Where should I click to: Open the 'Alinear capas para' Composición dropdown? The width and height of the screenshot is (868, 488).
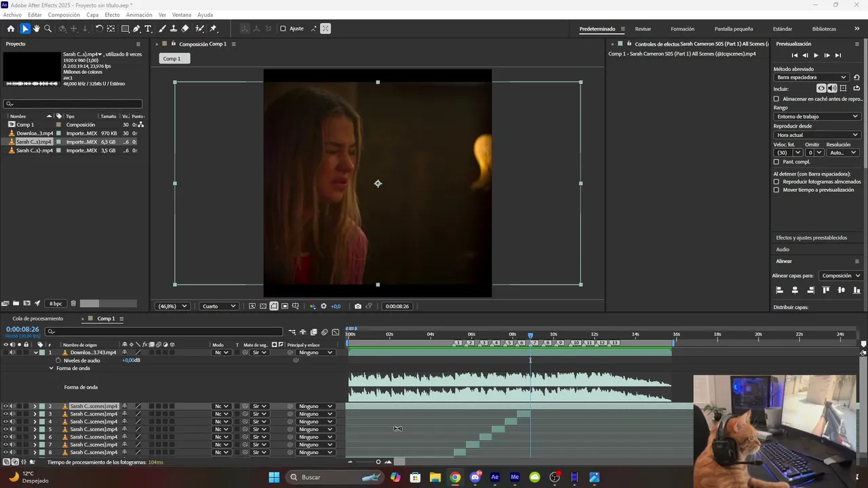click(x=840, y=276)
